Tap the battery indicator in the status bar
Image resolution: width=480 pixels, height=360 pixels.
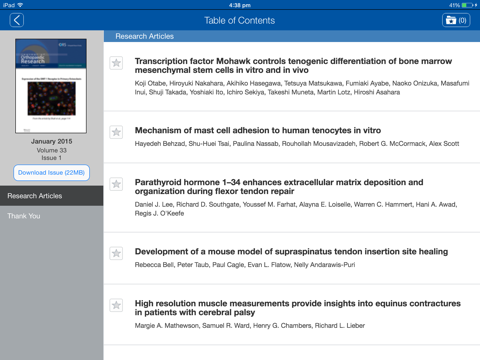coord(467,5)
